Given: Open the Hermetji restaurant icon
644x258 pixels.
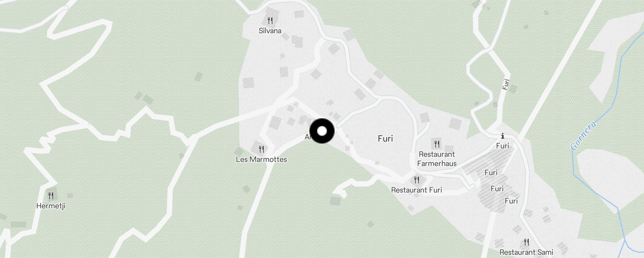Looking at the screenshot, I should click(x=51, y=196).
